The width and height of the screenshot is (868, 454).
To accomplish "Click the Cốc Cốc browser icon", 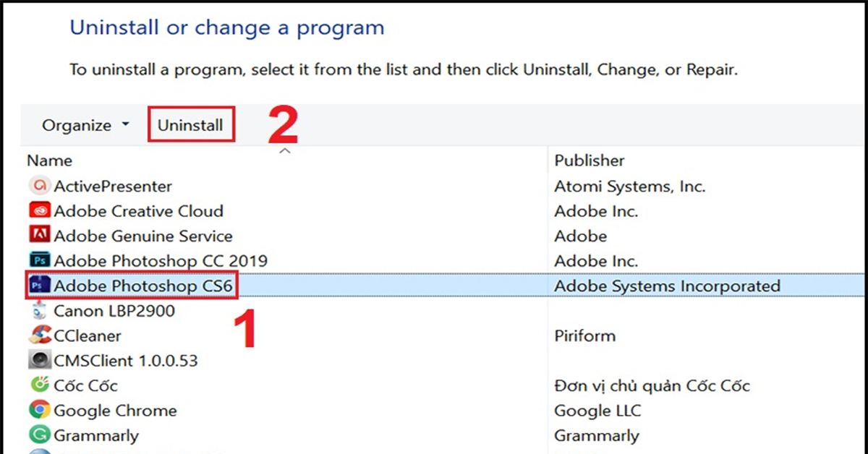I will pos(39,385).
